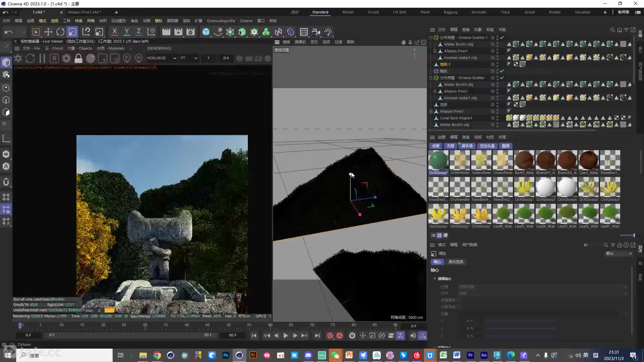The width and height of the screenshot is (644, 362).
Task: Click the 新界面 layout button
Action: 624,12
